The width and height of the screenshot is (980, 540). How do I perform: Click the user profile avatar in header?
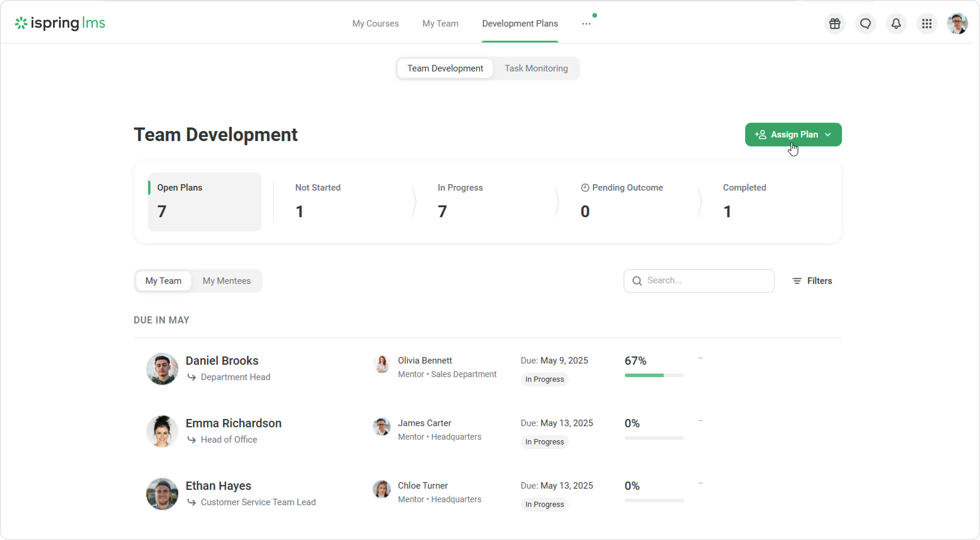tap(957, 24)
